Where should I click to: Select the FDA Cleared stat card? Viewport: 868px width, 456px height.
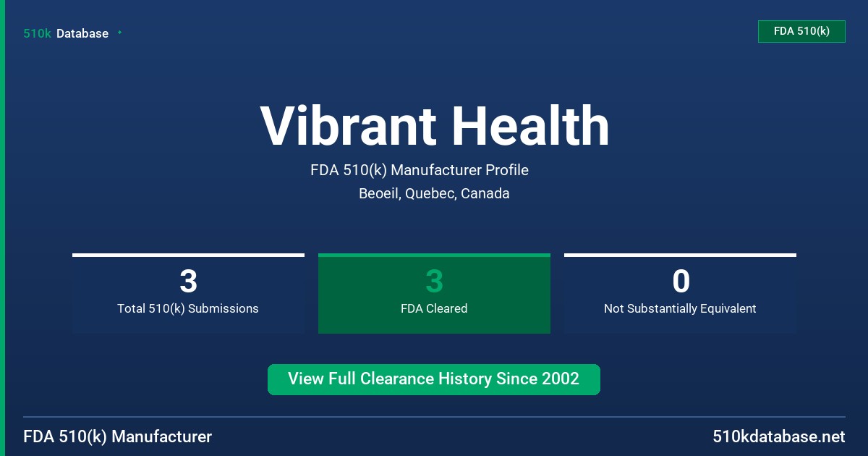pos(434,293)
